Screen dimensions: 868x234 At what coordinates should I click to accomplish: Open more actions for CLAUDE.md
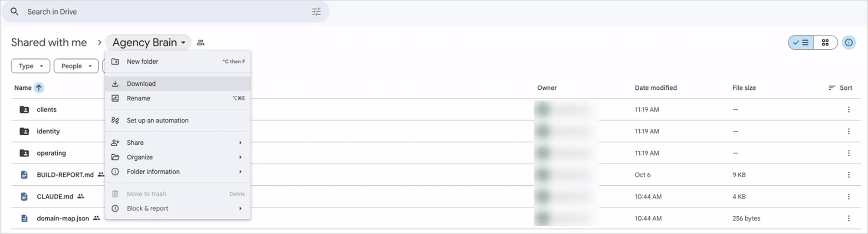click(848, 196)
